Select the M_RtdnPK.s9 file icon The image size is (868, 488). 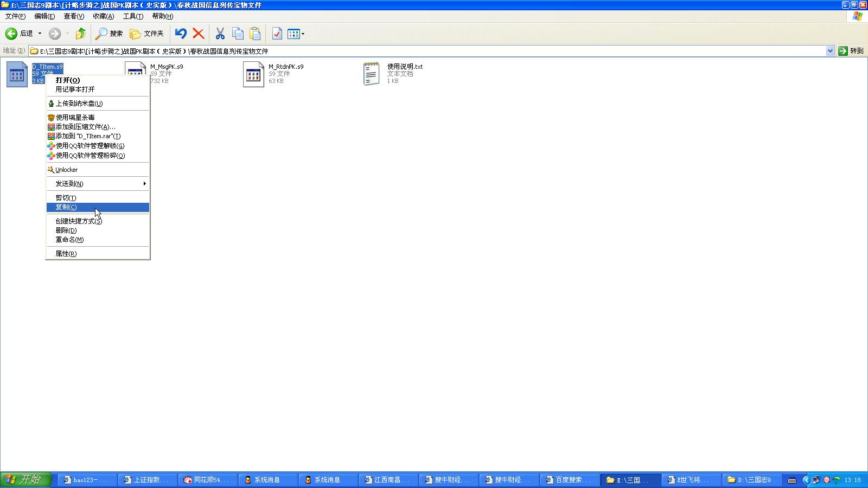coord(253,74)
